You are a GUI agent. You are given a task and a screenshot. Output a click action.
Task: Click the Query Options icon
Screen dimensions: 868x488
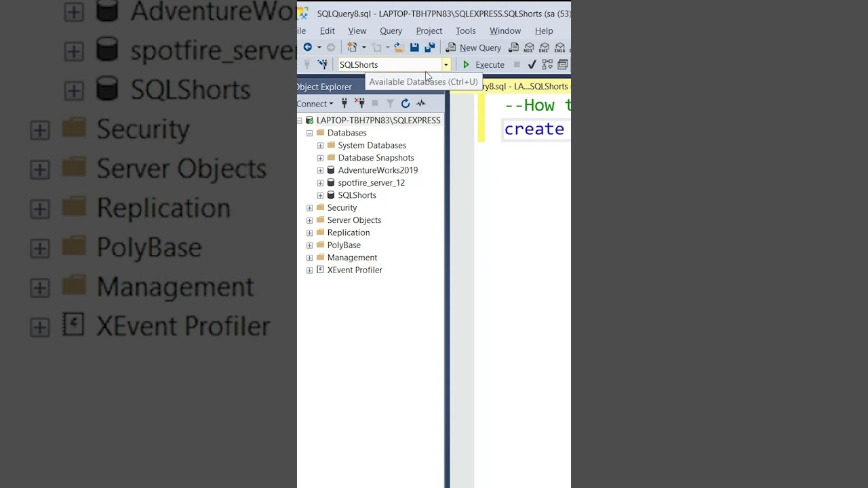click(x=563, y=64)
